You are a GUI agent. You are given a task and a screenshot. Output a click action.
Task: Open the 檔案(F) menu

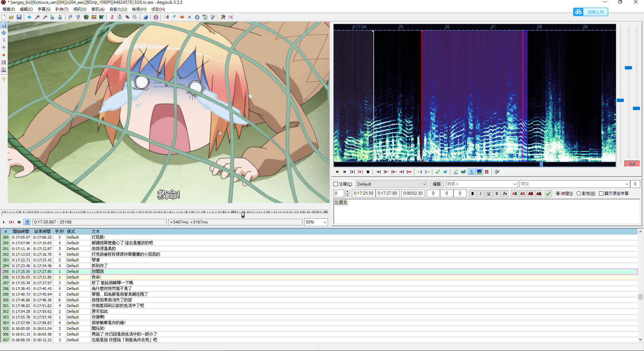9,9
